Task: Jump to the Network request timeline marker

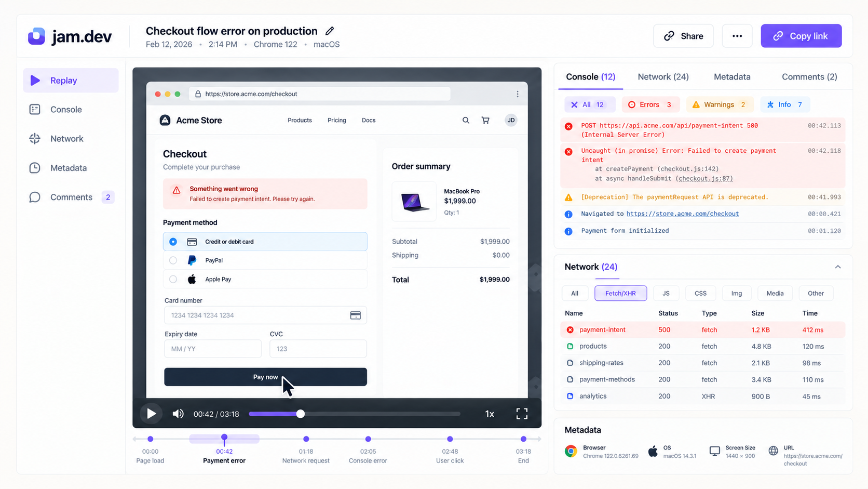Action: [x=306, y=439]
